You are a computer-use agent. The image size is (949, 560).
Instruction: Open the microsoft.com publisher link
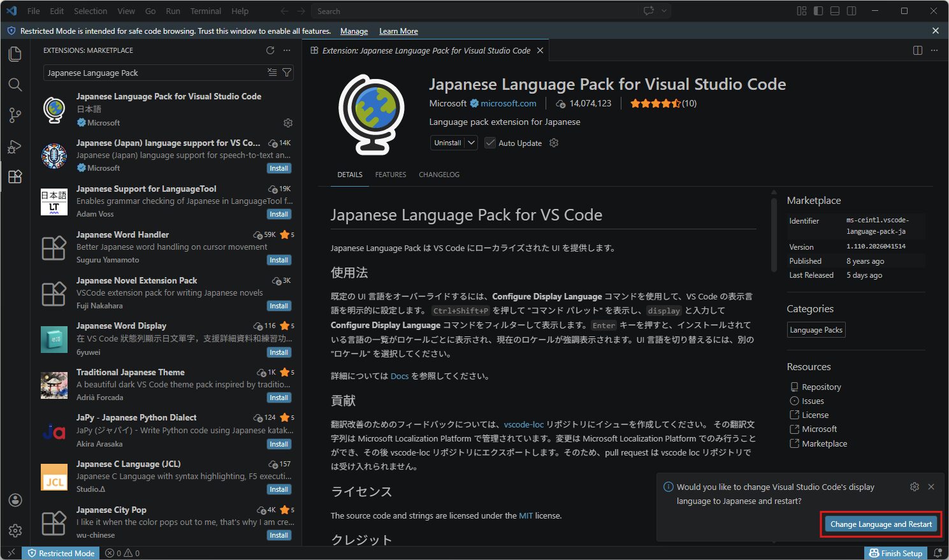click(x=508, y=103)
